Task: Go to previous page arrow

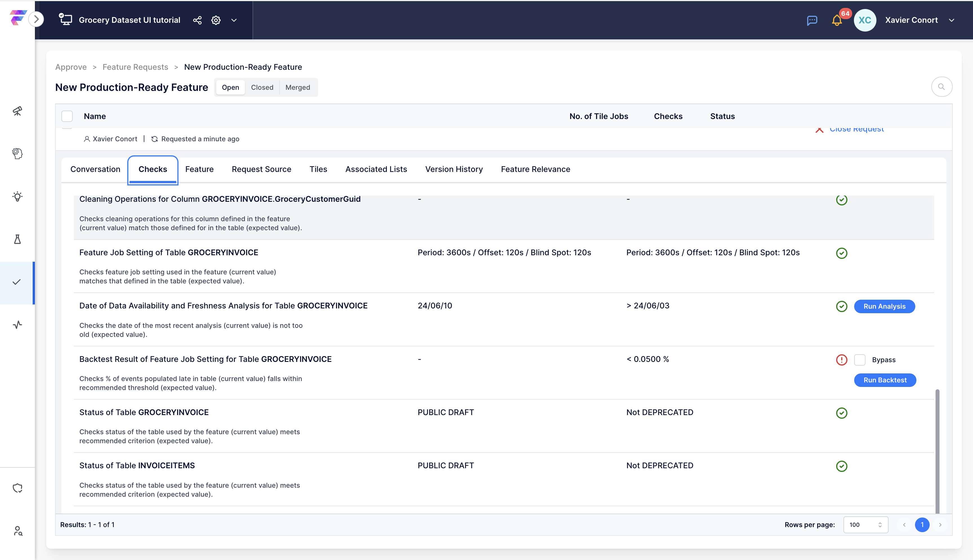Action: coord(904,525)
